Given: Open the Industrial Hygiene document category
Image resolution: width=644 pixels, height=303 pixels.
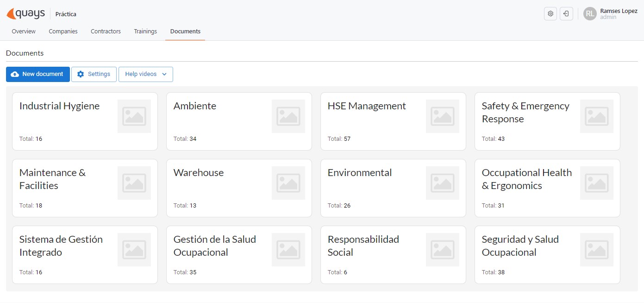Looking at the screenshot, I should click(x=85, y=121).
